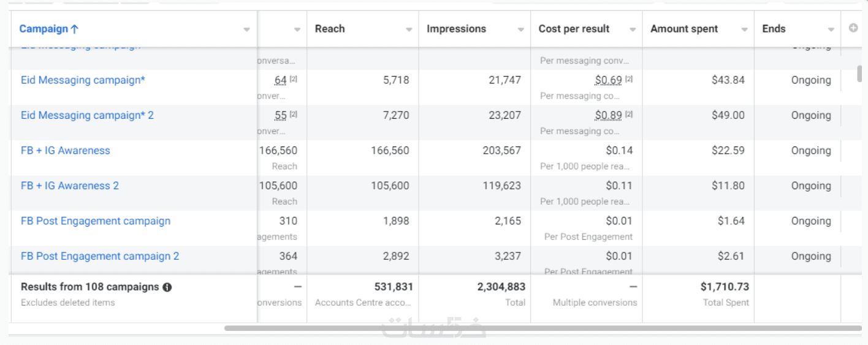Open the Ends column dropdown arrow
Screen dimensions: 868x345
(x=831, y=29)
